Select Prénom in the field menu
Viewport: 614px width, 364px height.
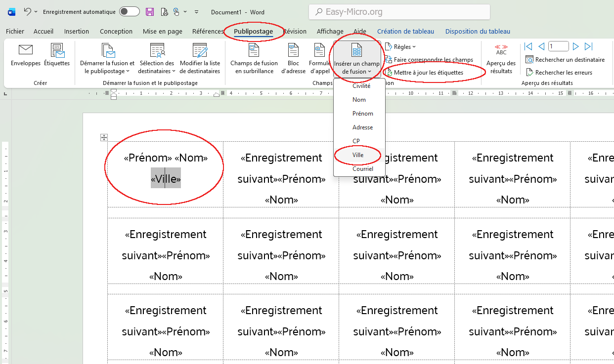click(362, 114)
